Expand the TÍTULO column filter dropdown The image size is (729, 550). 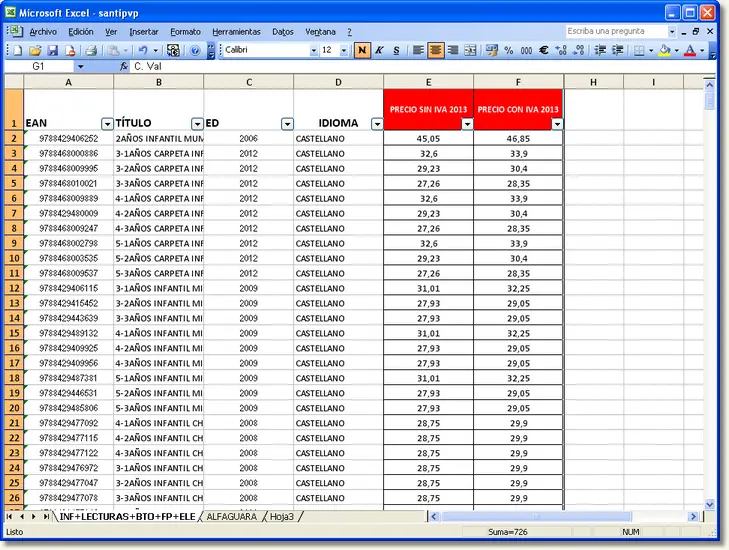coord(197,124)
